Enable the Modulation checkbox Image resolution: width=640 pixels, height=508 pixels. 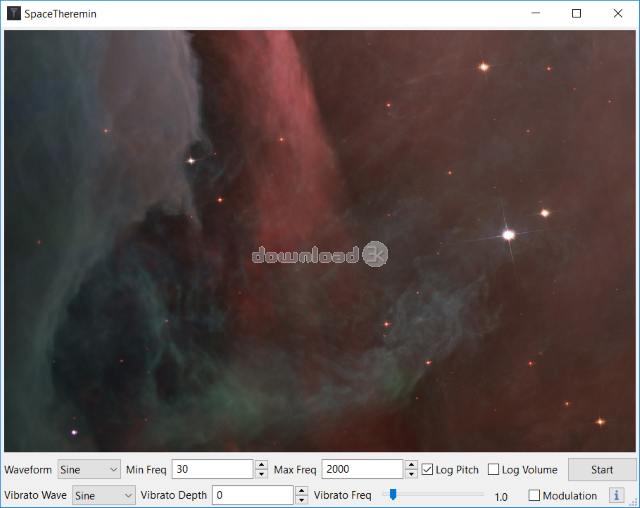pos(534,495)
